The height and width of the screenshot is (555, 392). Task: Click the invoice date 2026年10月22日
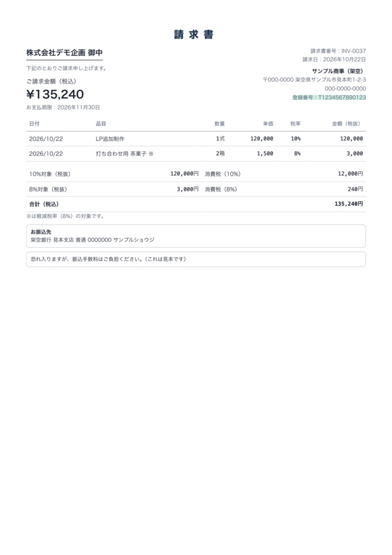344,60
